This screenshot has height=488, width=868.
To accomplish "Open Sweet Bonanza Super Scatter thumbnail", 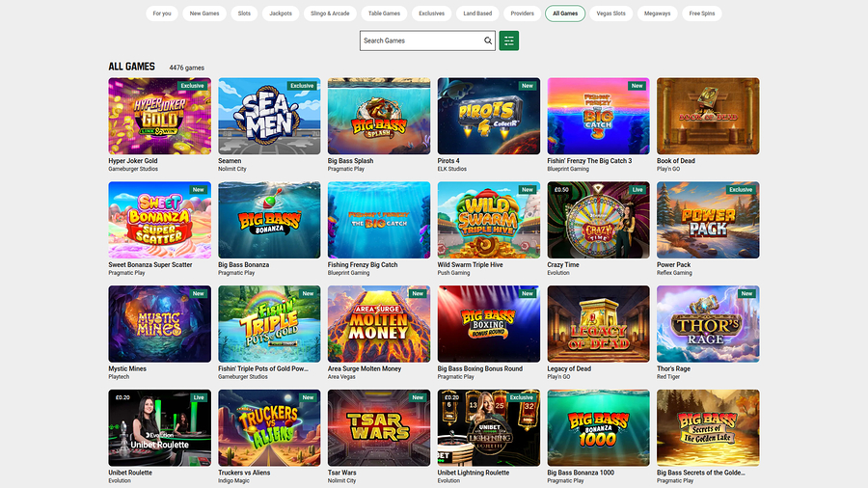I will tap(159, 220).
